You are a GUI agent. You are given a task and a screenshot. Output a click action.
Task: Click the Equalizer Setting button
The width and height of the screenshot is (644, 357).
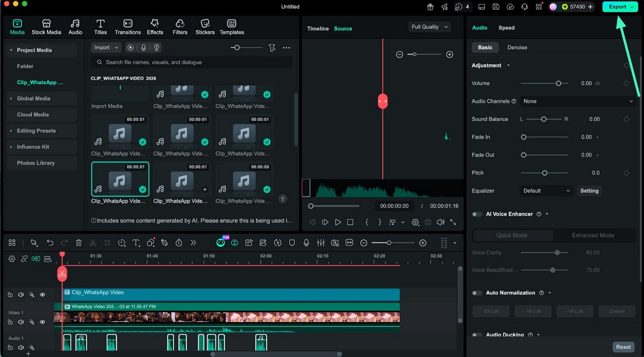(x=590, y=191)
